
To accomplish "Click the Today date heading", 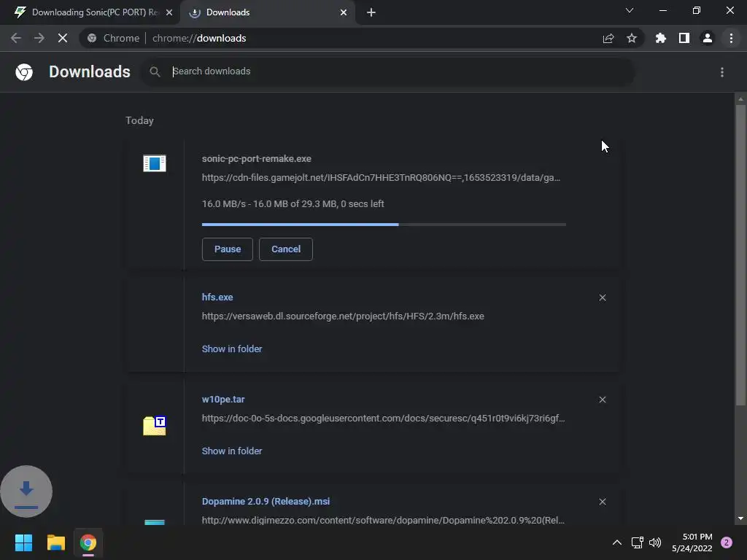I will point(139,120).
